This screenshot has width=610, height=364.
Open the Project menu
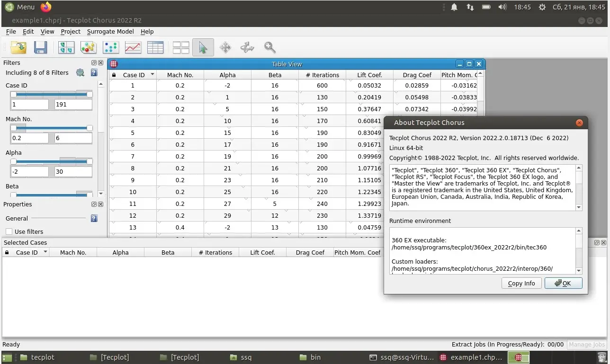coord(71,31)
